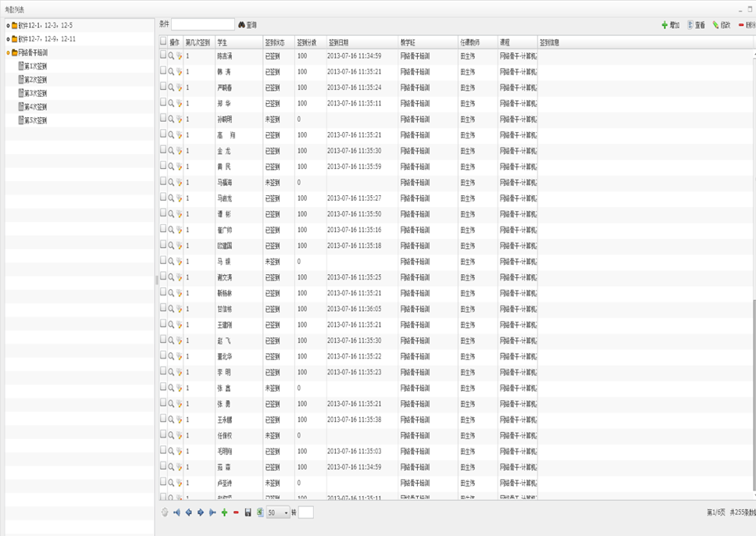This screenshot has width=756, height=536.
Task: Select the checkbox in the row dated 11:35:25
Action: coord(163,277)
